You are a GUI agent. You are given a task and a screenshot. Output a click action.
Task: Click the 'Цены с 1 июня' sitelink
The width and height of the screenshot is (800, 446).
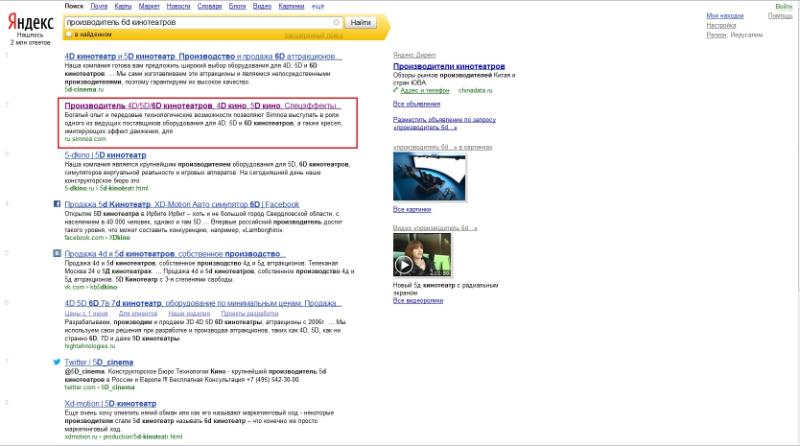[86, 313]
